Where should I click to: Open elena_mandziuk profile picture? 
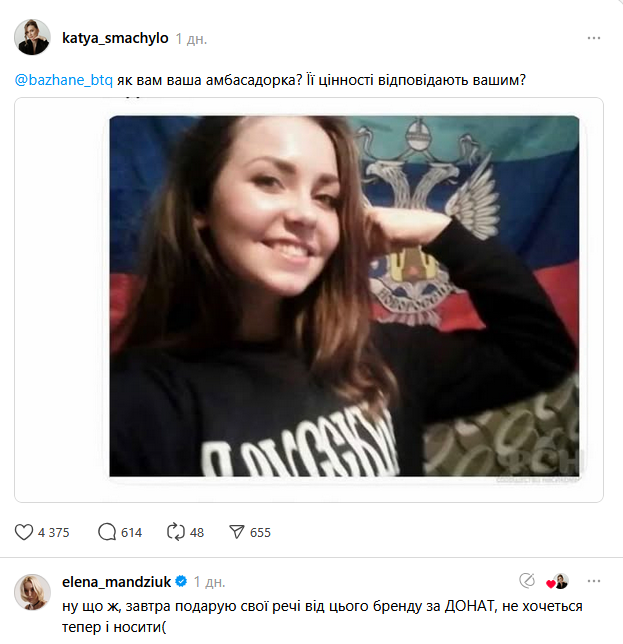click(x=32, y=592)
